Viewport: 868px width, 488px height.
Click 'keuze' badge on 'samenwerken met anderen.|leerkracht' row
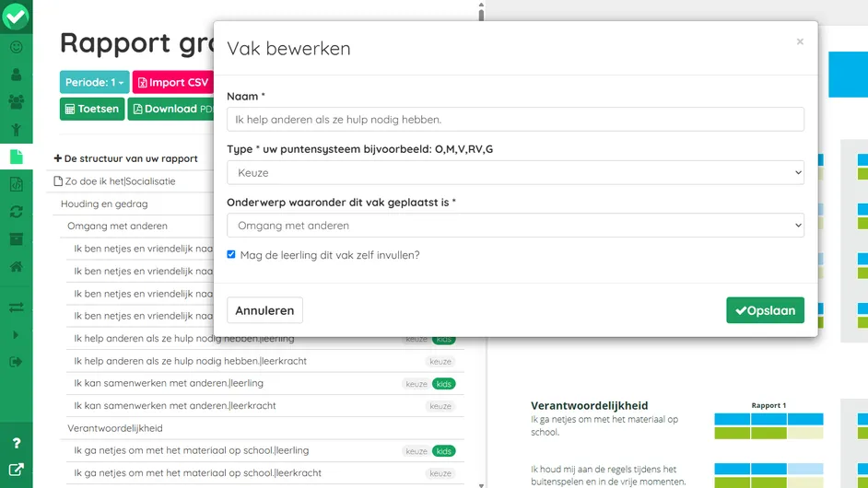pyautogui.click(x=440, y=406)
